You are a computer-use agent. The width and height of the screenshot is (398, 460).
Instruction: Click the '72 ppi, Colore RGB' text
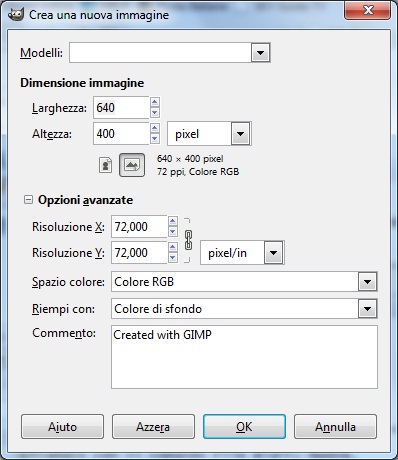pyautogui.click(x=198, y=172)
